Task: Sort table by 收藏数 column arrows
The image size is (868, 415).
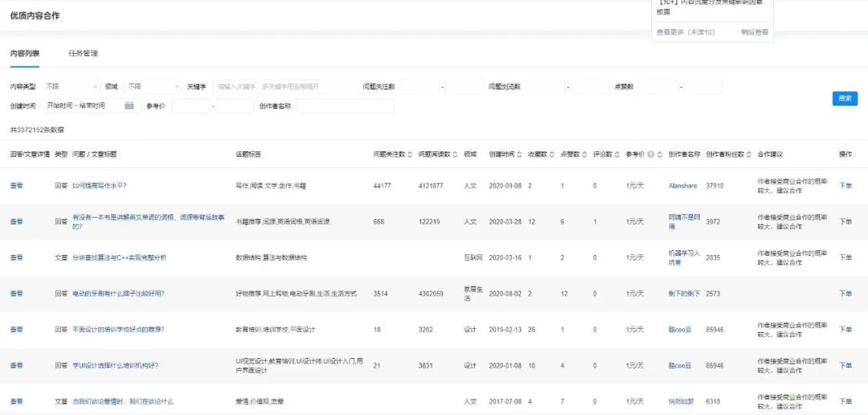Action: tap(551, 154)
